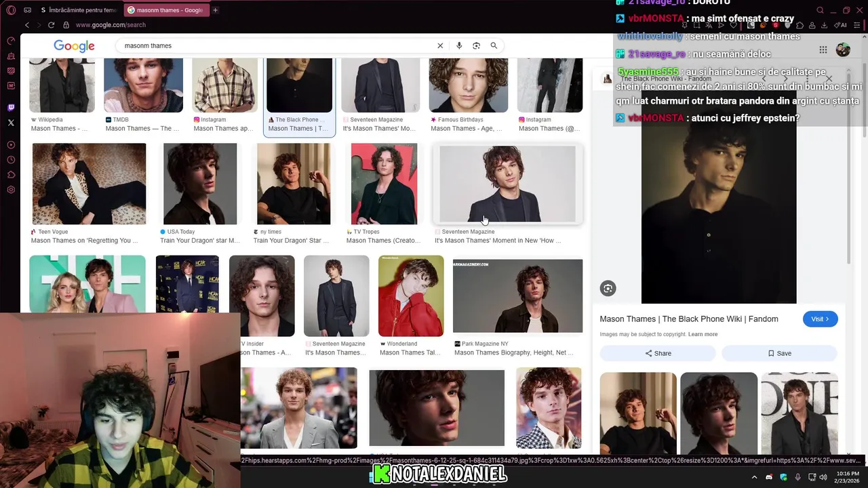The height and width of the screenshot is (488, 868).
Task: Open the history clock icon in sidebar
Action: [11, 160]
